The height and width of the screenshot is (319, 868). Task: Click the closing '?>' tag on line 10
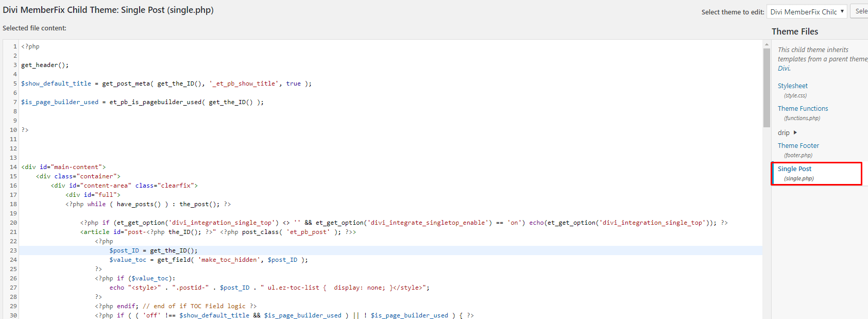coord(25,130)
